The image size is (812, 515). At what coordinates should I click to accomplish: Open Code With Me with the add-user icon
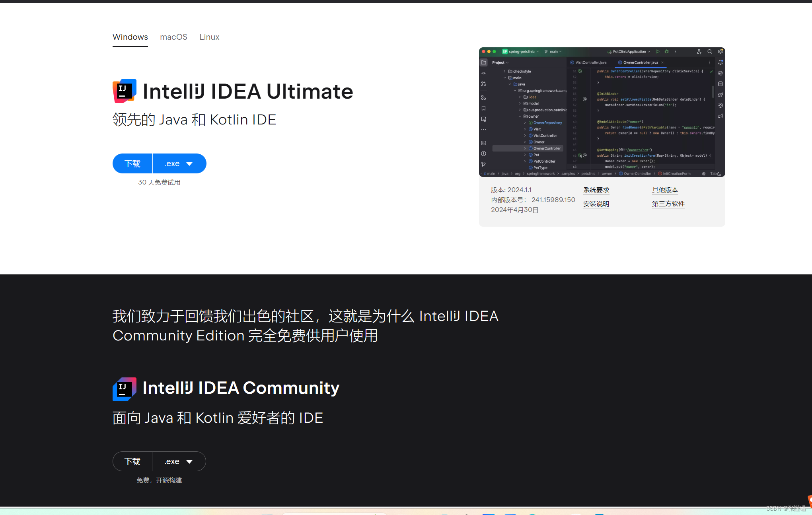coord(699,52)
